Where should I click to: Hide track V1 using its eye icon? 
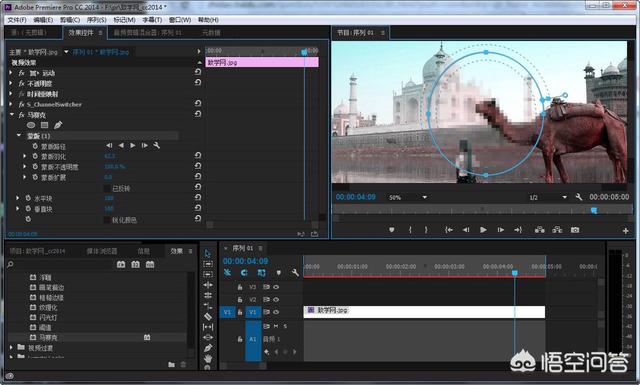pyautogui.click(x=276, y=312)
